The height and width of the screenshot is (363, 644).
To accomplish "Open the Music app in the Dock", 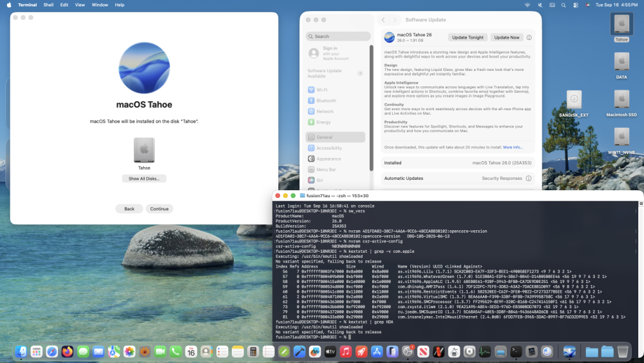I will click(x=346, y=351).
